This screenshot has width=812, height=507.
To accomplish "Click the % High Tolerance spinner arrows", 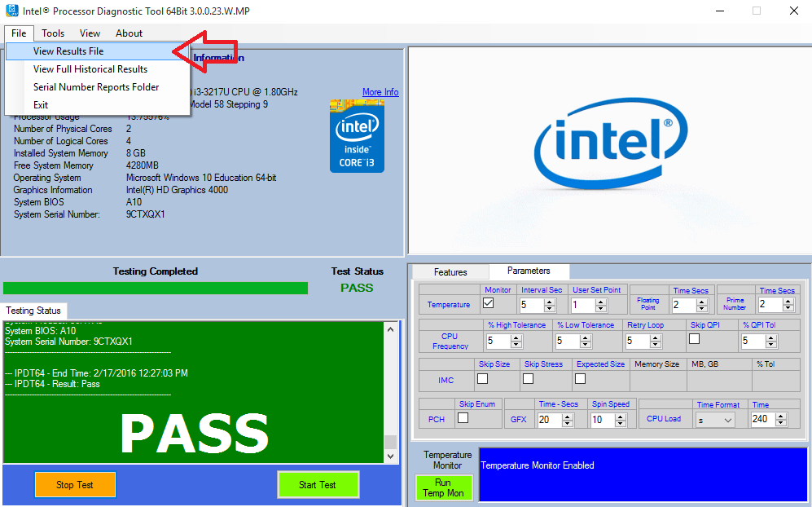I will point(516,341).
